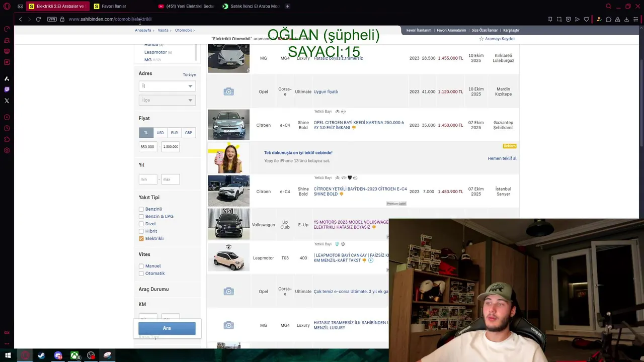Open the heart bookmark icon

(586, 19)
